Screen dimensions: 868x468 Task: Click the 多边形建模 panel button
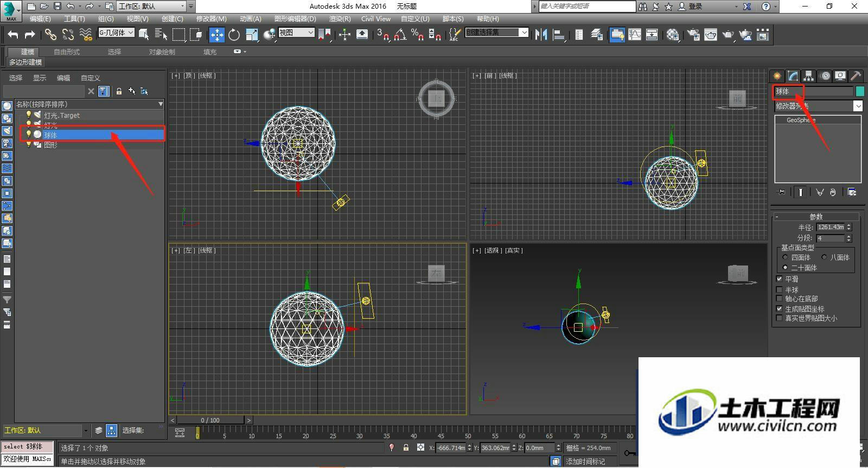25,62
